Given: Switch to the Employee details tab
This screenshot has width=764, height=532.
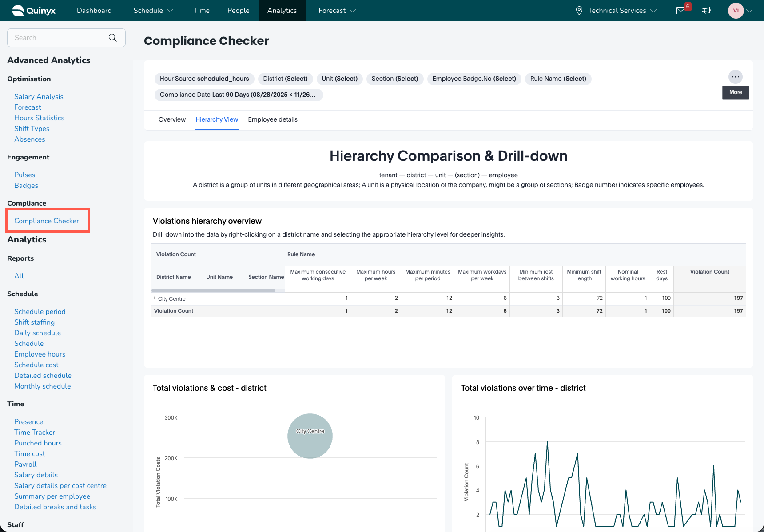Looking at the screenshot, I should (x=273, y=120).
